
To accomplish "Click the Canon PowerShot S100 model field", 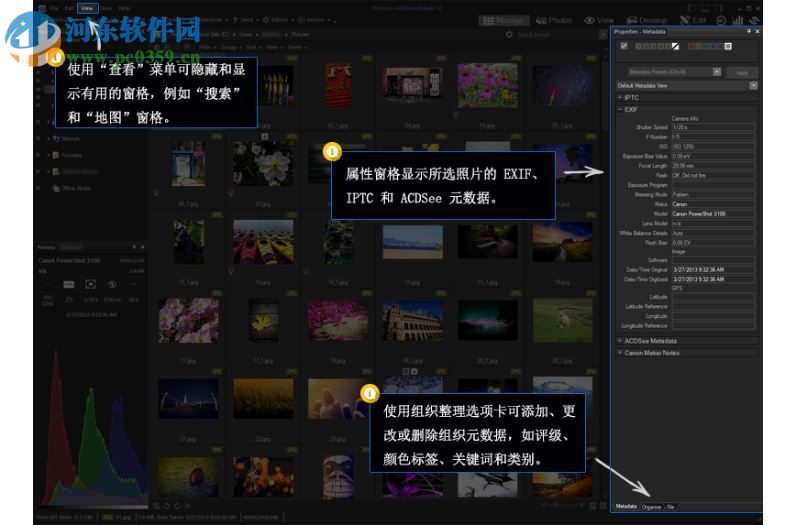I will coord(713,214).
